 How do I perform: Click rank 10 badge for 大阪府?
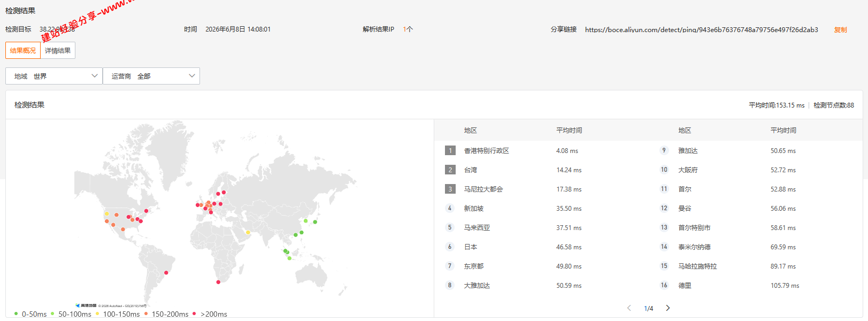[664, 170]
